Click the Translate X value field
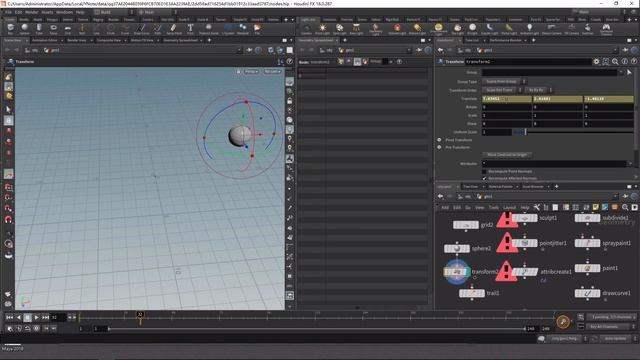The height and width of the screenshot is (360, 640). (x=507, y=99)
